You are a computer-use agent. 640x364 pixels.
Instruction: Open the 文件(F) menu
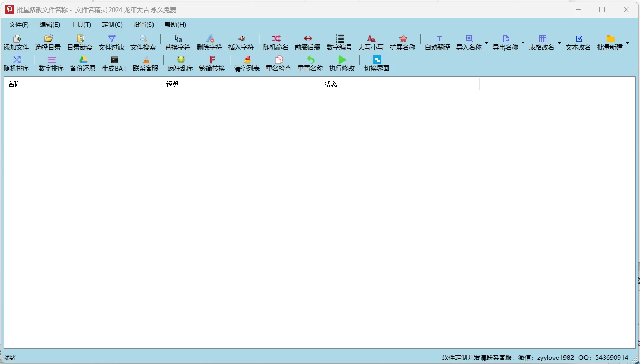coord(19,25)
